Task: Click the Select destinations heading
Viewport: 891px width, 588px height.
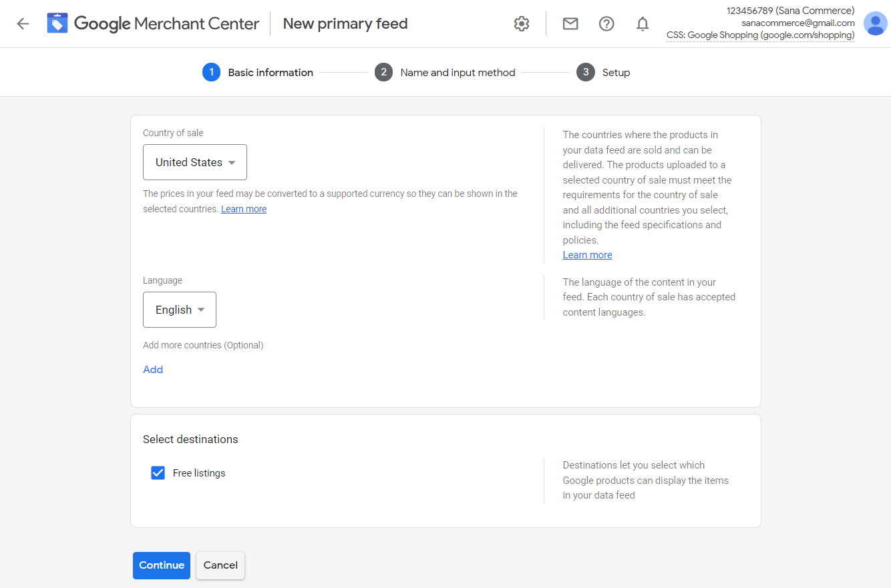Action: (x=190, y=439)
